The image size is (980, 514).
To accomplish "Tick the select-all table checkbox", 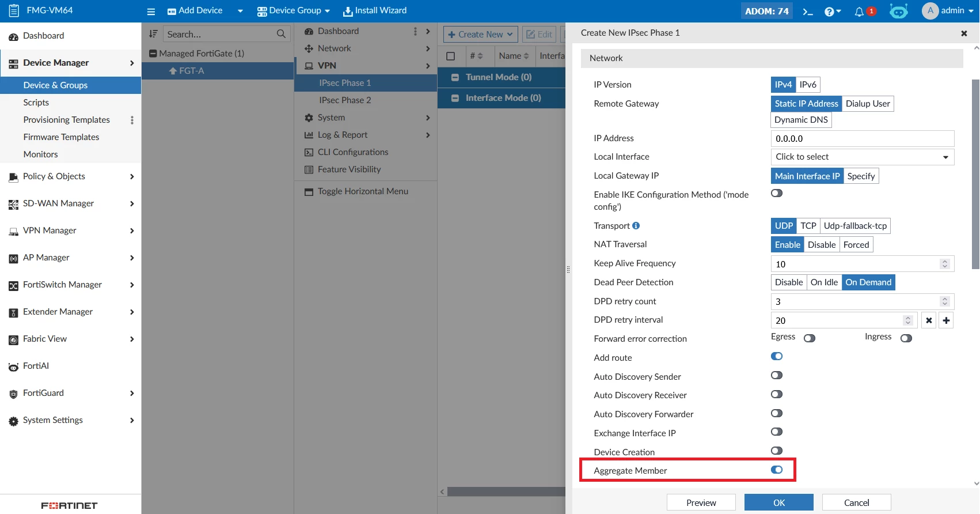I will point(451,56).
